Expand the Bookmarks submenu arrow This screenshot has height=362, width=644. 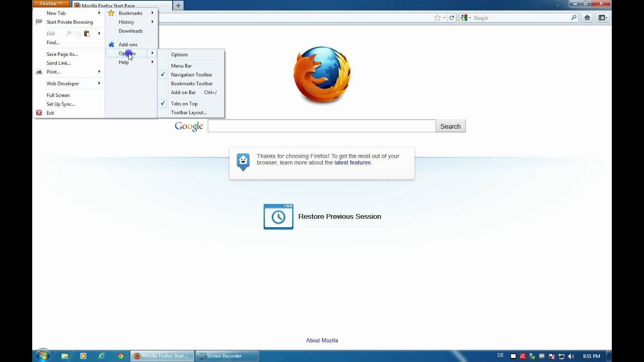point(152,13)
